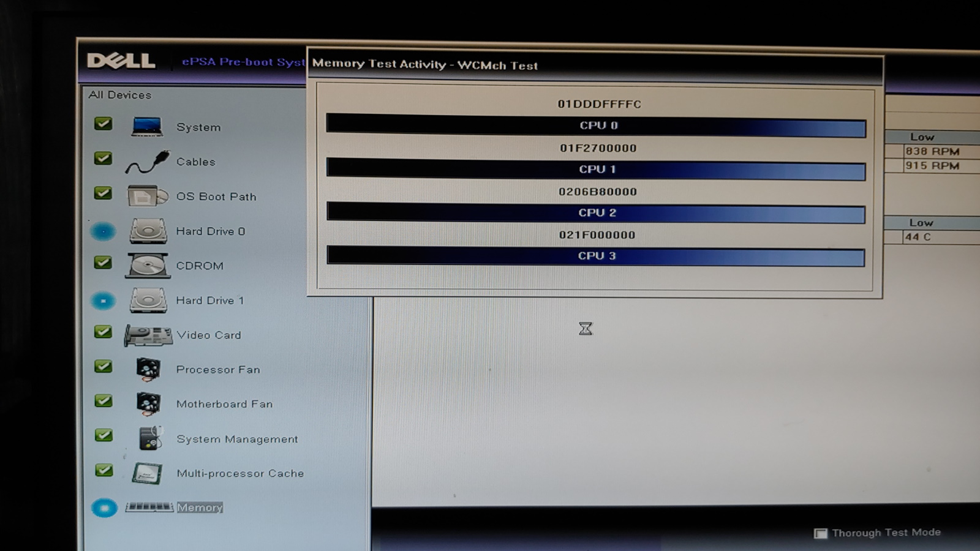Toggle the System Management checkbox
The image size is (980, 551).
coord(104,435)
